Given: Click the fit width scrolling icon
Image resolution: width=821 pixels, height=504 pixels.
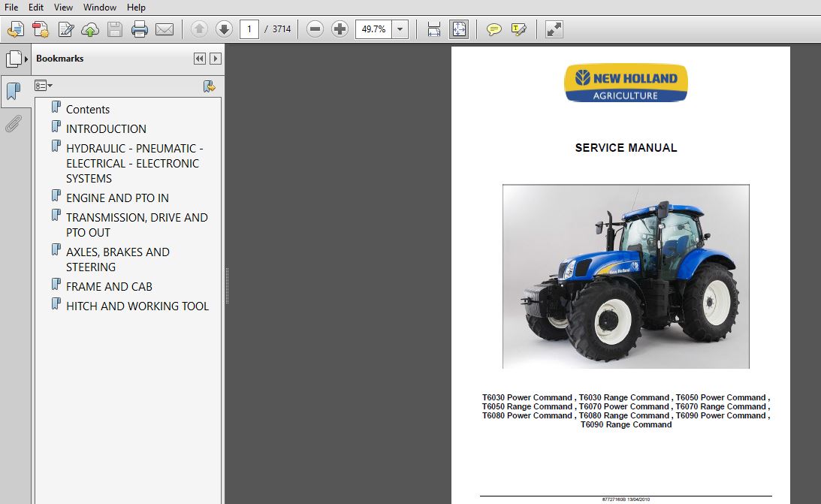Looking at the screenshot, I should coord(433,29).
